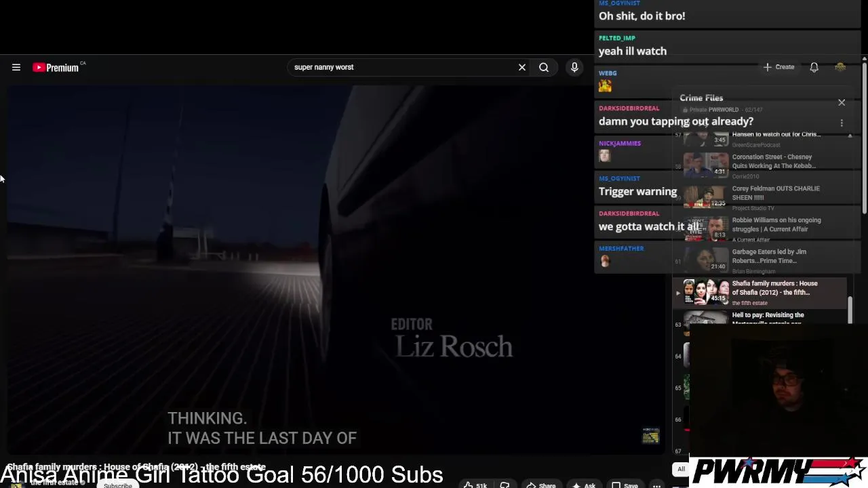This screenshot has height=488, width=868.
Task: Click the 'yeah ill watch' chat message
Action: click(632, 51)
